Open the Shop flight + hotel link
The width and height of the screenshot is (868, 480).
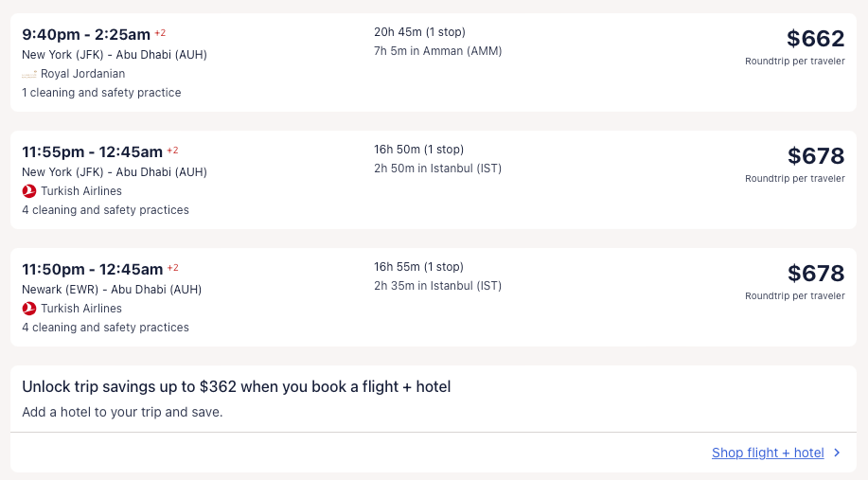pyautogui.click(x=768, y=453)
